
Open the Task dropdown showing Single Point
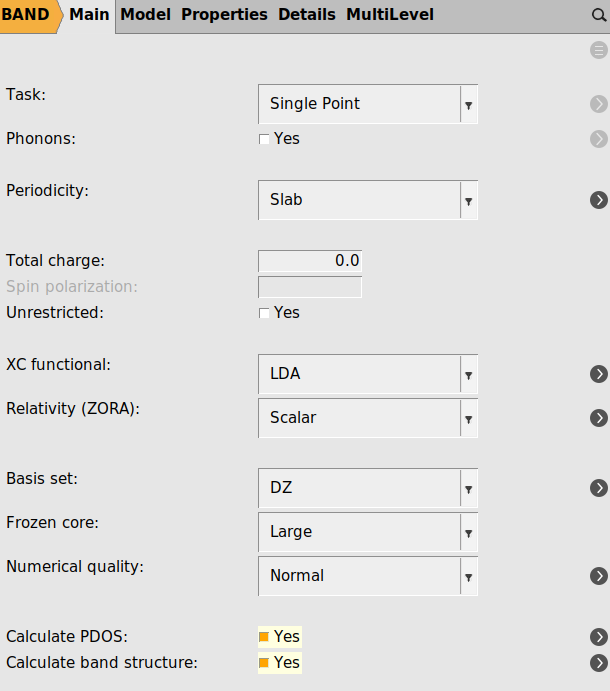(367, 104)
